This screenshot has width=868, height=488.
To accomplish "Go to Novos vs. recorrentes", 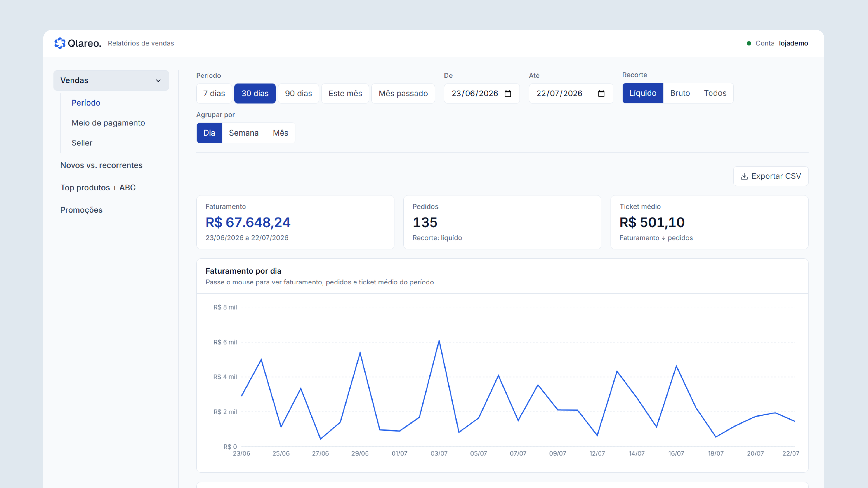I will tap(101, 165).
